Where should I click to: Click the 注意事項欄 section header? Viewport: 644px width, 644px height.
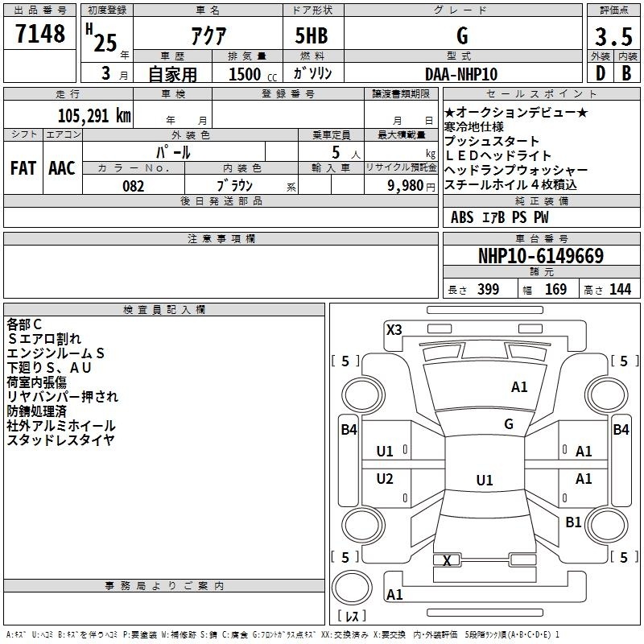(221, 238)
